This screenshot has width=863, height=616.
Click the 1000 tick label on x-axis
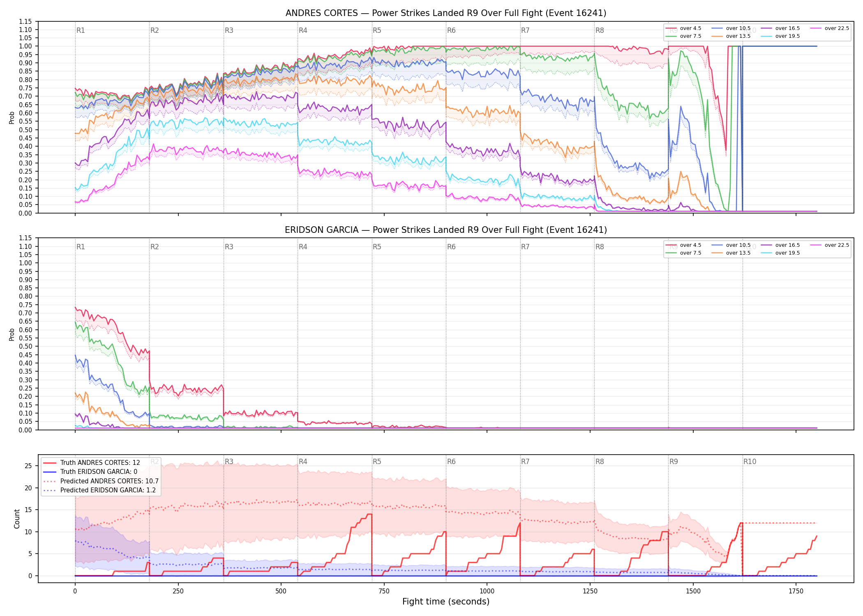click(x=487, y=591)
